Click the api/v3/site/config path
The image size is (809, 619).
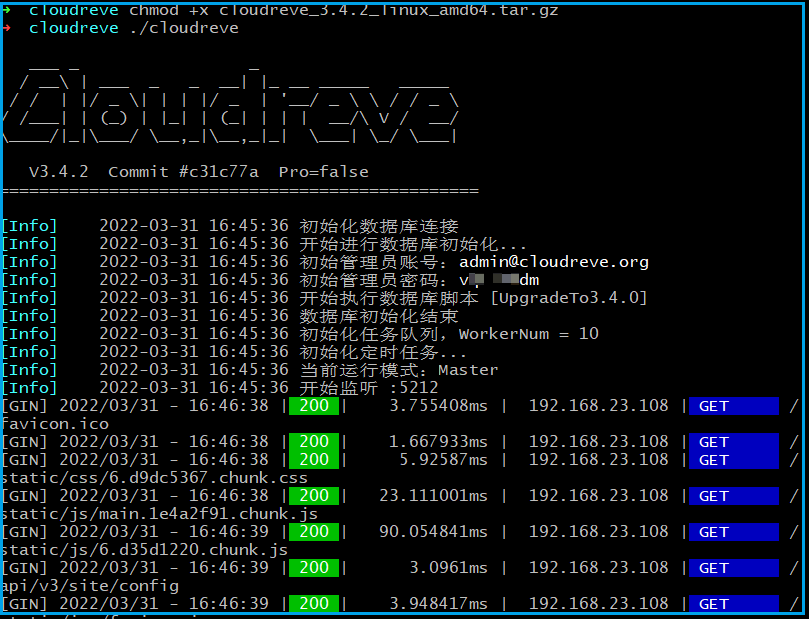90,586
